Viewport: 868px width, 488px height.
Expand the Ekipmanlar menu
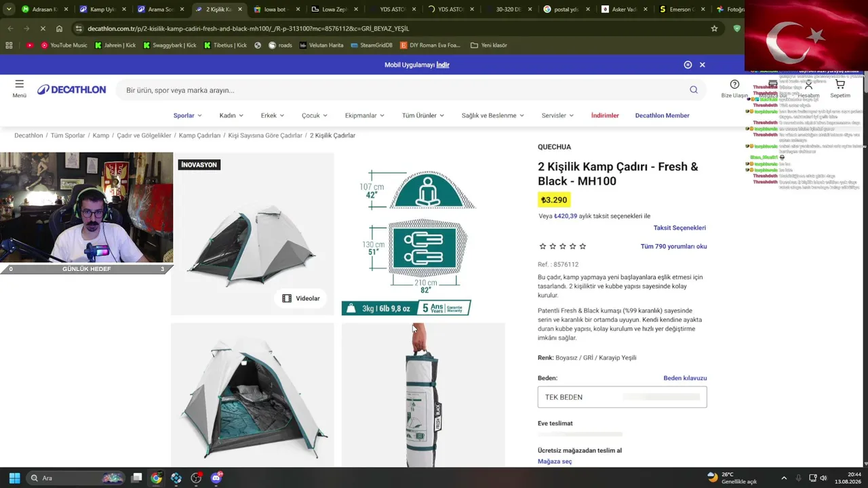(x=365, y=115)
